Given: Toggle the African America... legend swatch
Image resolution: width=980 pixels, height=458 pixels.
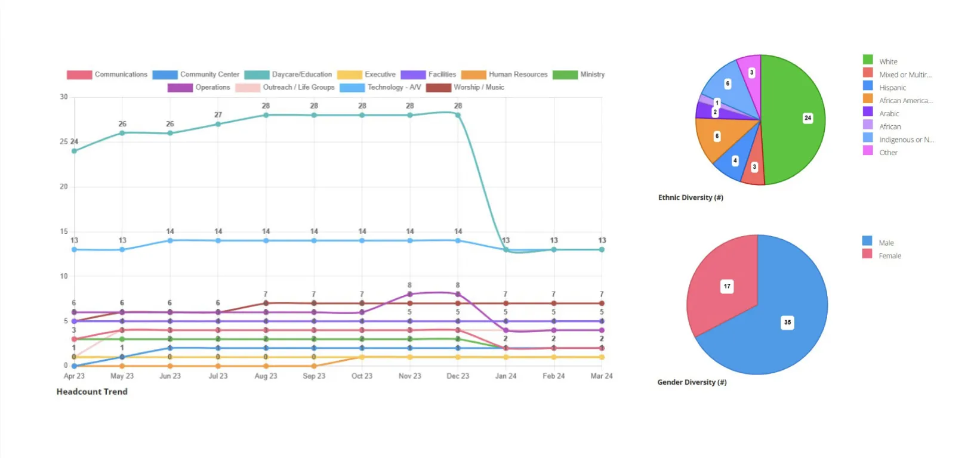Looking at the screenshot, I should (868, 98).
